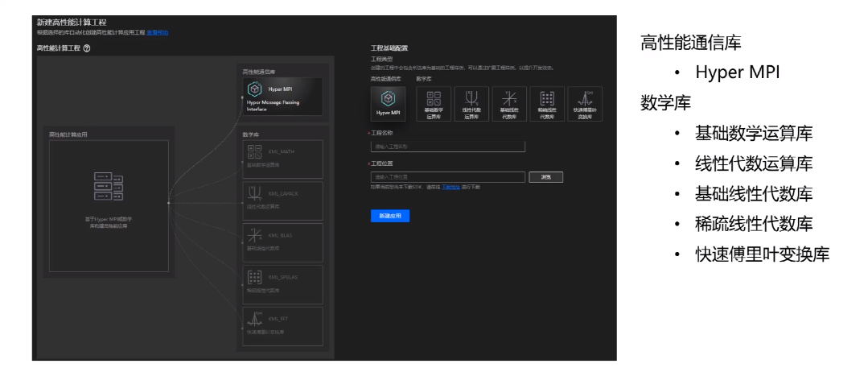Open the 下载地址 SDK download link
The width and height of the screenshot is (868, 372).
(450, 188)
